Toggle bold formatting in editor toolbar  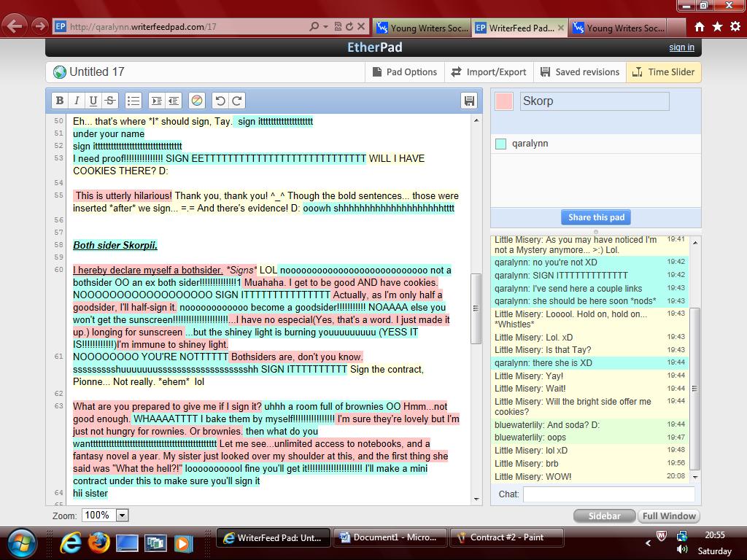coord(60,101)
